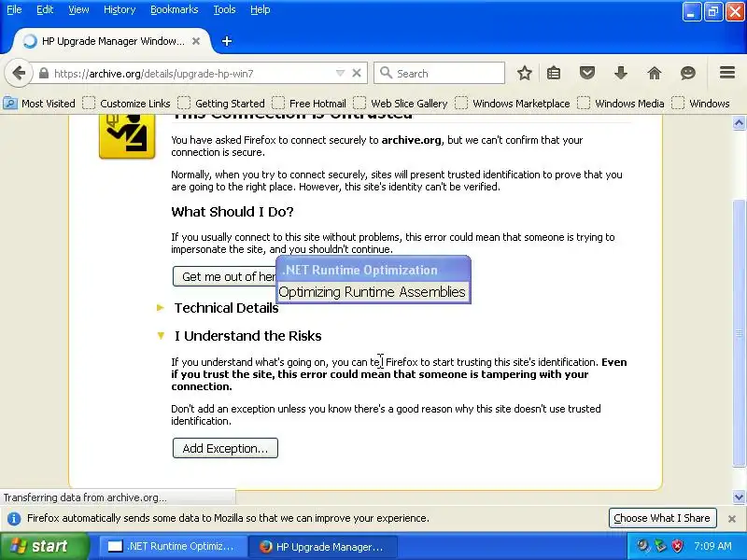Open the Windows Marketplace bookmark
The width and height of the screenshot is (747, 560).
pos(512,104)
